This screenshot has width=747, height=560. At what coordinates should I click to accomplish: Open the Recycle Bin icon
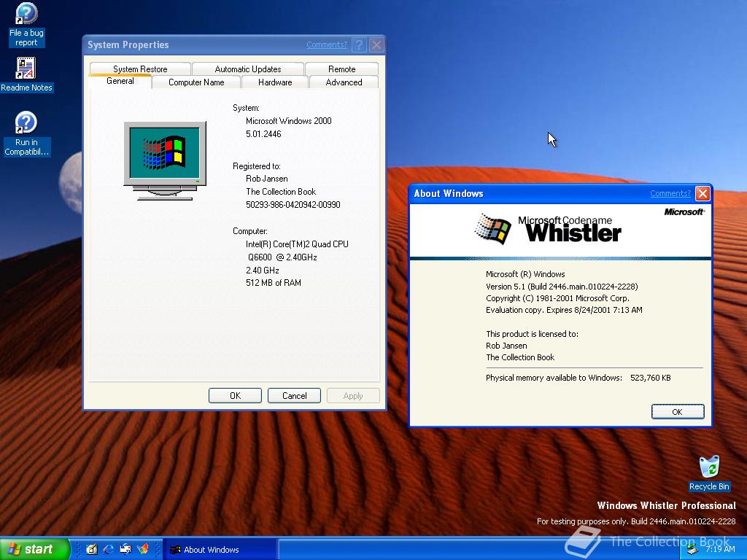pos(709,473)
